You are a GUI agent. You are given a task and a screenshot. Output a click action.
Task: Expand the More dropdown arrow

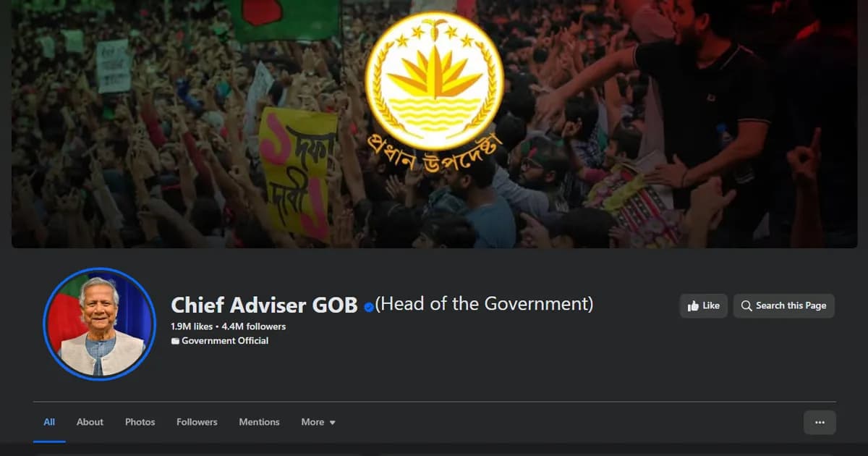[332, 423]
